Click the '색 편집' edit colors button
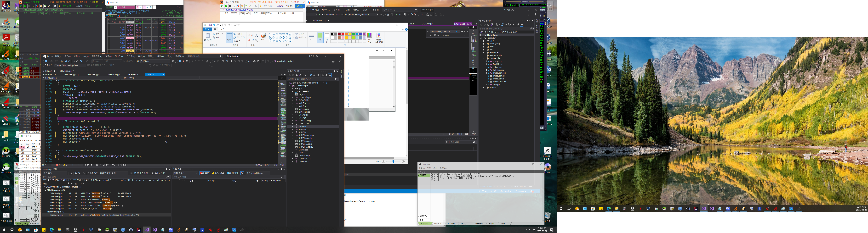 tap(369, 38)
